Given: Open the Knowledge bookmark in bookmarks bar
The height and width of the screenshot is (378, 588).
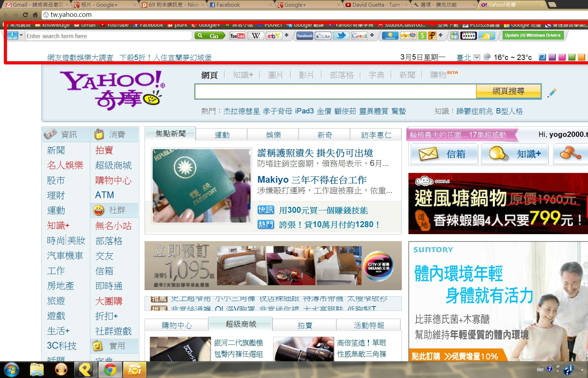Looking at the screenshot, I should point(53,25).
